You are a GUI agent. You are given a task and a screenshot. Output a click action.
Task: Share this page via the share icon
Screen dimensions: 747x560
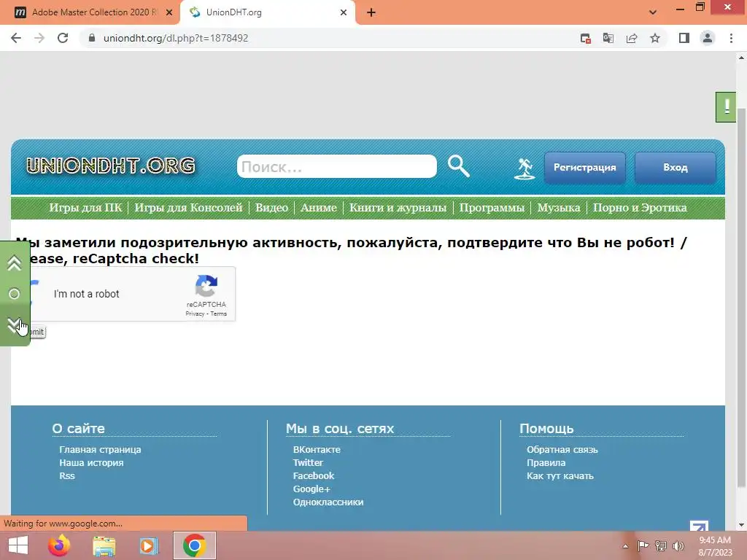coord(632,38)
